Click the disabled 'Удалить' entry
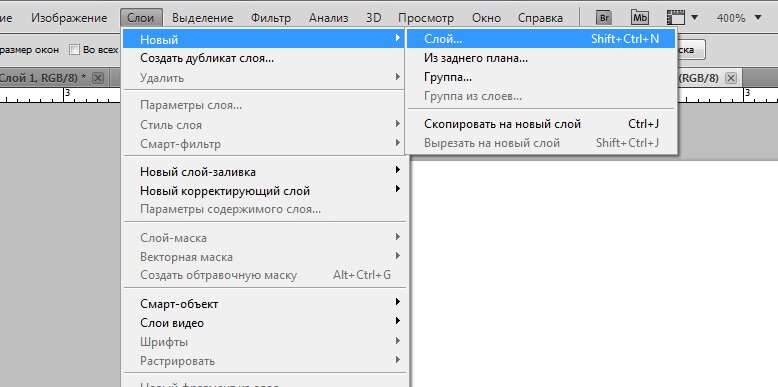This screenshot has width=778, height=387. [264, 78]
